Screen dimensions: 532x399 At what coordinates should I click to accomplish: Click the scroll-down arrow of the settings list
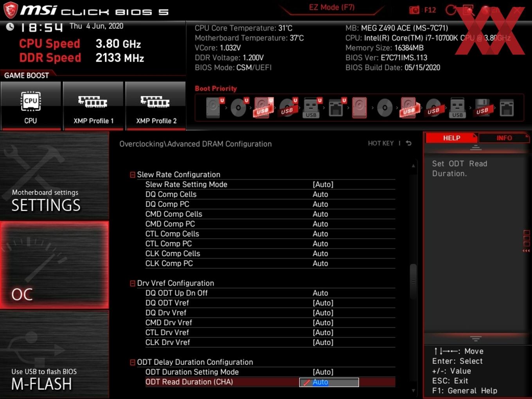pyautogui.click(x=413, y=390)
